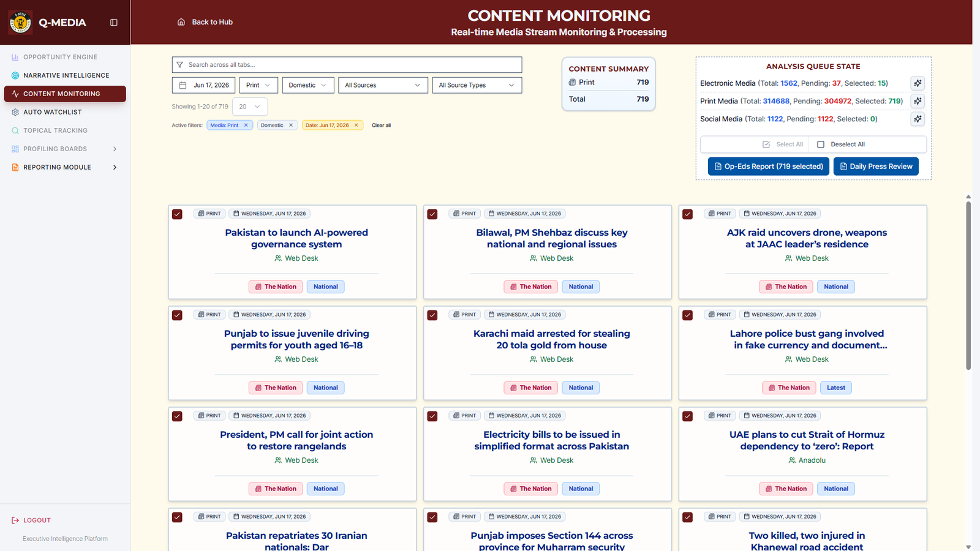Viewport: 980px width, 551px height.
Task: Open the All Sources dropdown
Action: pyautogui.click(x=383, y=85)
